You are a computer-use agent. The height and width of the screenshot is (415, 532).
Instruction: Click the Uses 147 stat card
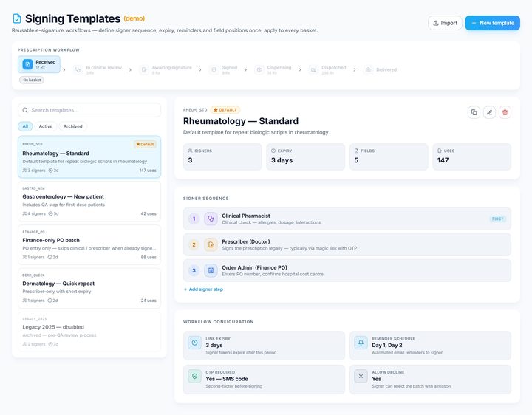coord(472,157)
